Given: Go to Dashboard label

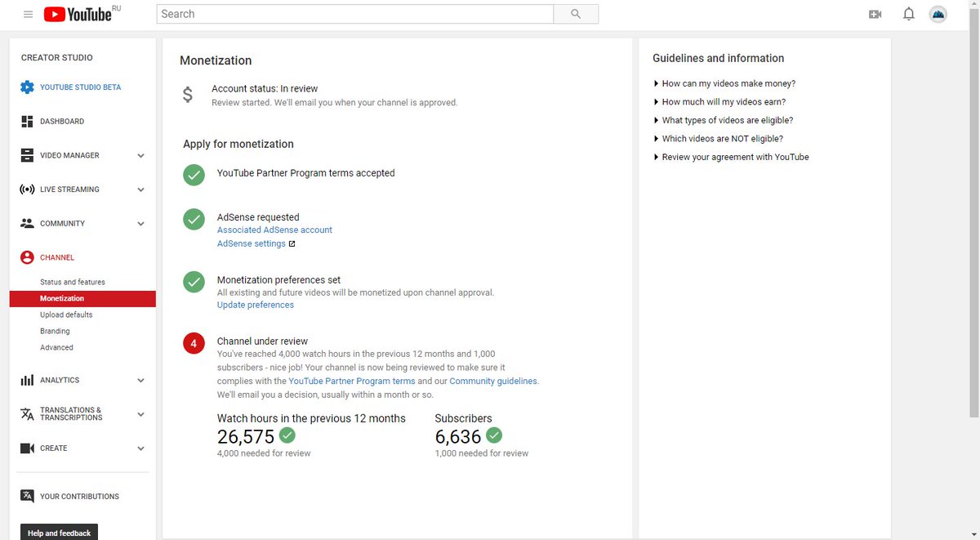Looking at the screenshot, I should coord(62,121).
